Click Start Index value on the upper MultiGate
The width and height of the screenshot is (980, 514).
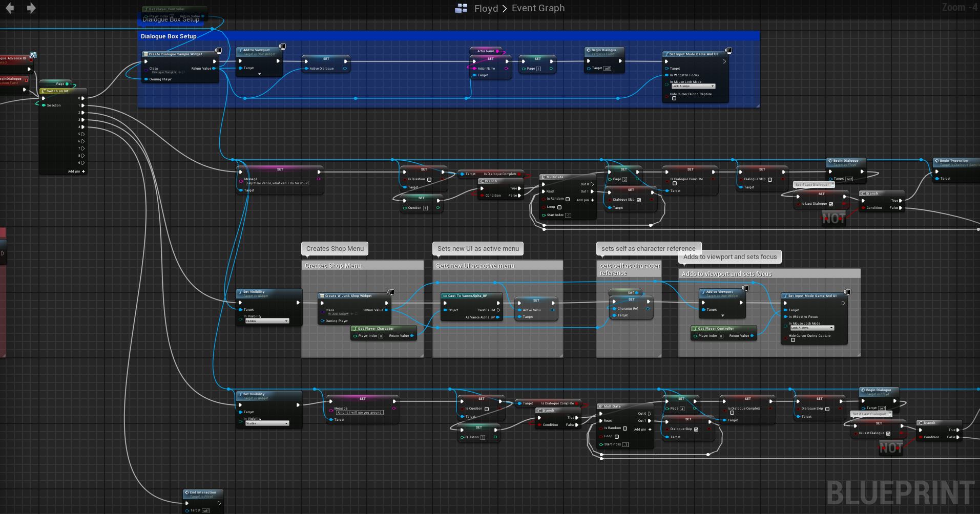pyautogui.click(x=568, y=215)
